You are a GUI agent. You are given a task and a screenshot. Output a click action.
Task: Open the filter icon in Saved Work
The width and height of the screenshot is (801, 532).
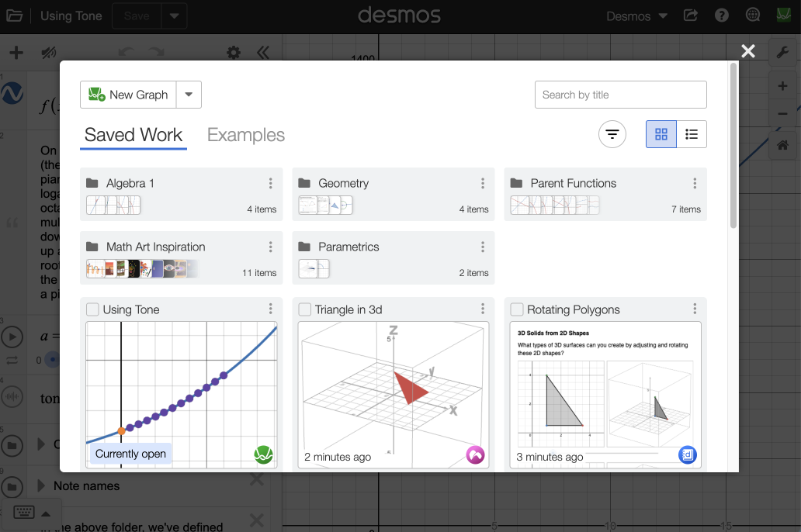tap(612, 134)
